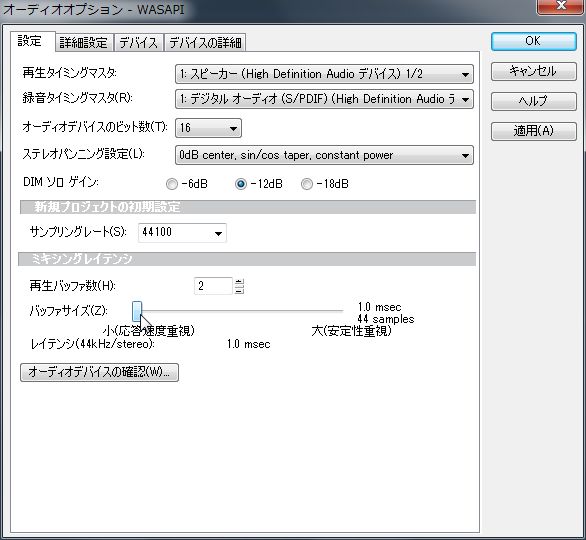The width and height of the screenshot is (586, 540).
Task: Open the サンプリングレート 44100 dropdown
Action: (x=182, y=233)
